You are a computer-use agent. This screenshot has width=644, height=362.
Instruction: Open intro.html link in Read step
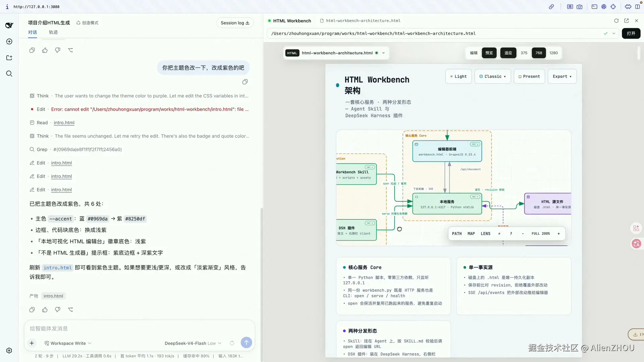[x=64, y=123]
